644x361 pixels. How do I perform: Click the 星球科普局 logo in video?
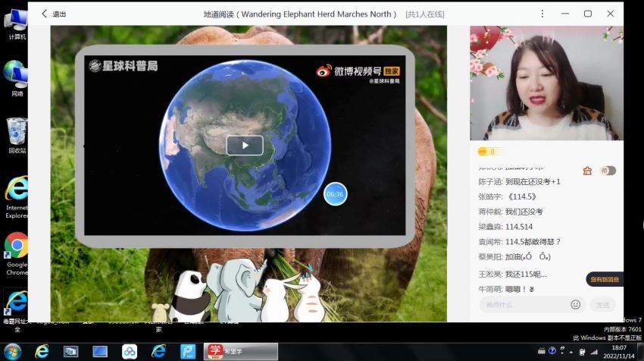point(123,66)
